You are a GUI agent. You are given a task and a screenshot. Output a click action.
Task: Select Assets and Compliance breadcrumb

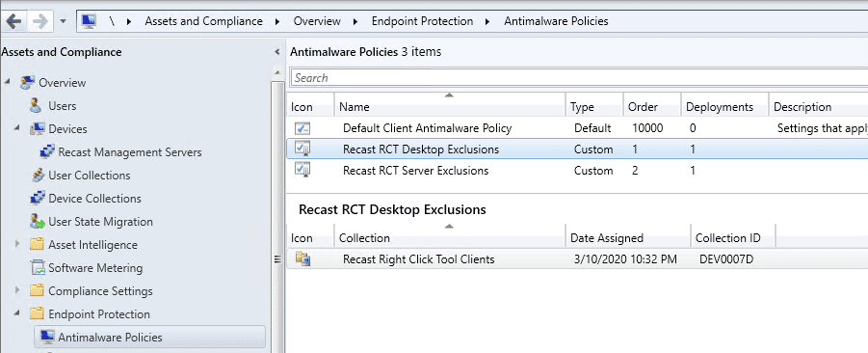tap(203, 21)
